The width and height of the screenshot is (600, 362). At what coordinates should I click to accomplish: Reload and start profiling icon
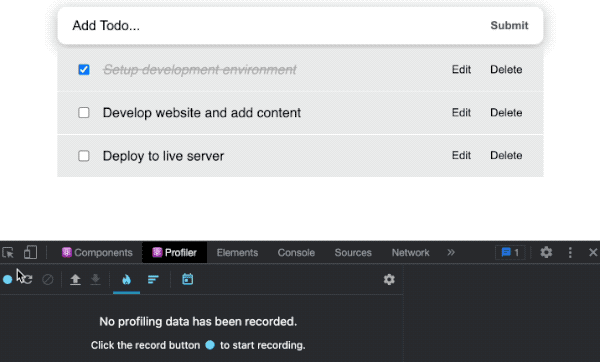(x=27, y=279)
